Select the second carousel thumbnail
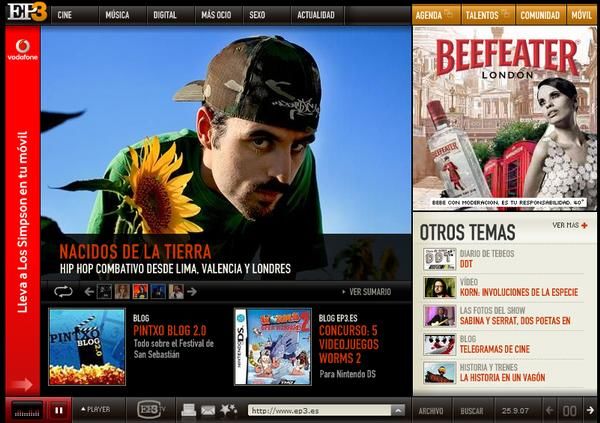Screen dimensions: 600x423 (x=122, y=292)
